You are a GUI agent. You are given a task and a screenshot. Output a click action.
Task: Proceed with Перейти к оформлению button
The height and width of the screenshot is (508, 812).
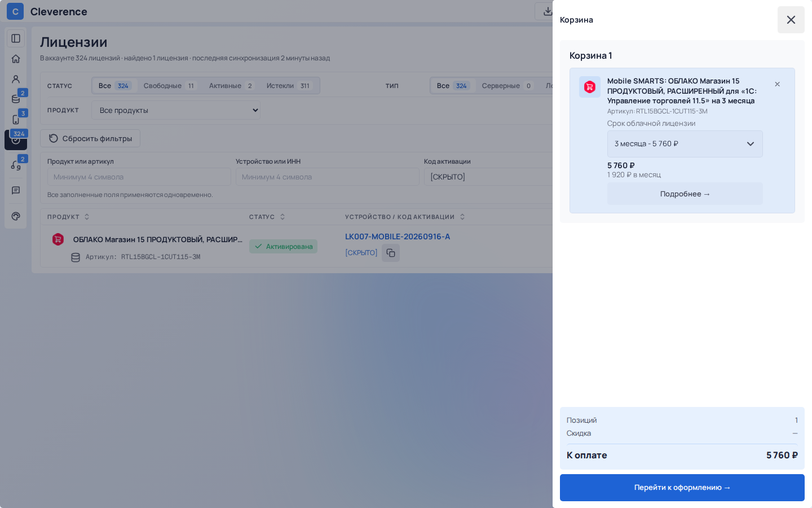pos(682,488)
